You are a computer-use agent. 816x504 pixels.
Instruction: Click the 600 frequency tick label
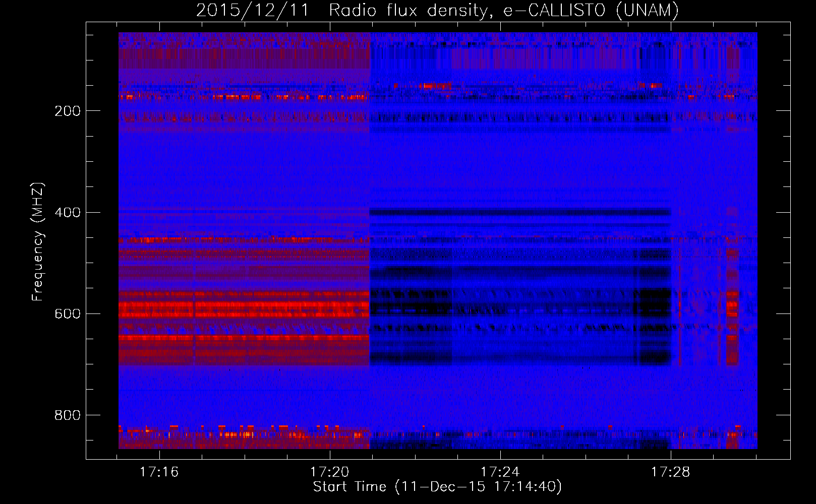[68, 314]
